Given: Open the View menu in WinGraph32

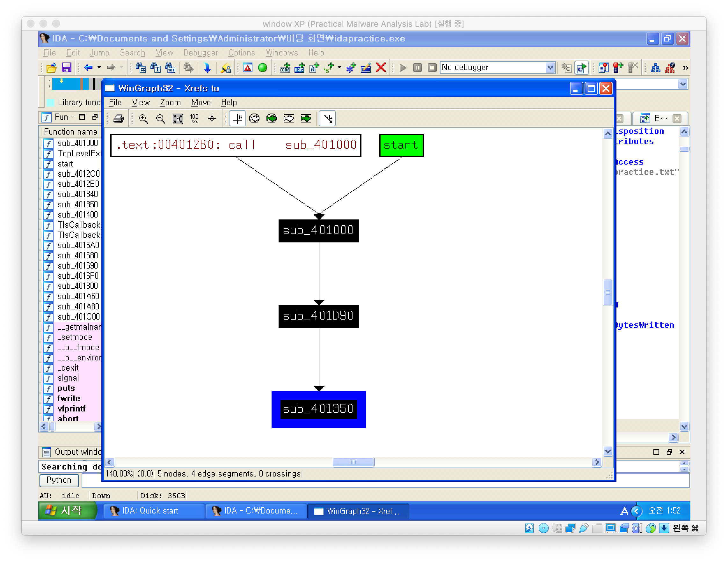Looking at the screenshot, I should (141, 102).
